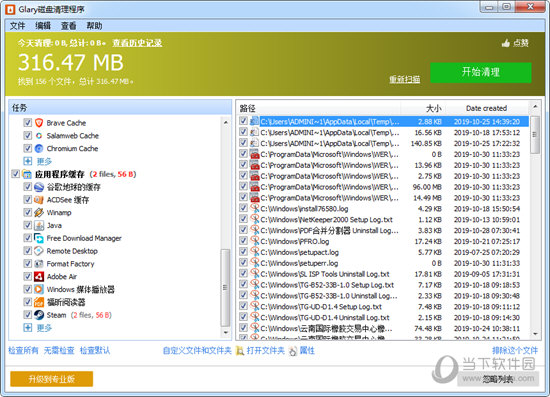This screenshot has height=397, width=550.
Task: Open the 编辑 menu
Action: [43, 26]
